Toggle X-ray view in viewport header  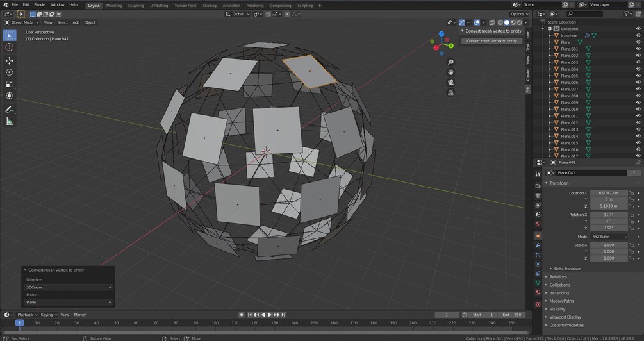point(491,22)
